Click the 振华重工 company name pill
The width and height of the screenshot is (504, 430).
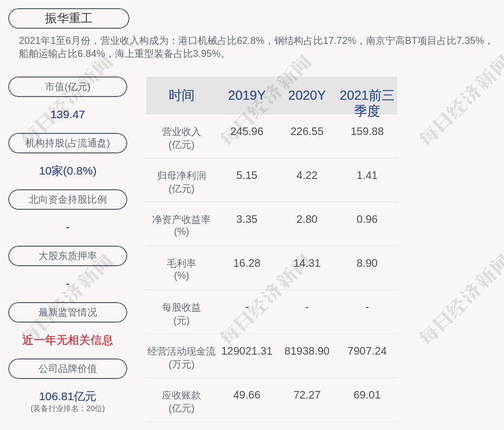point(68,18)
